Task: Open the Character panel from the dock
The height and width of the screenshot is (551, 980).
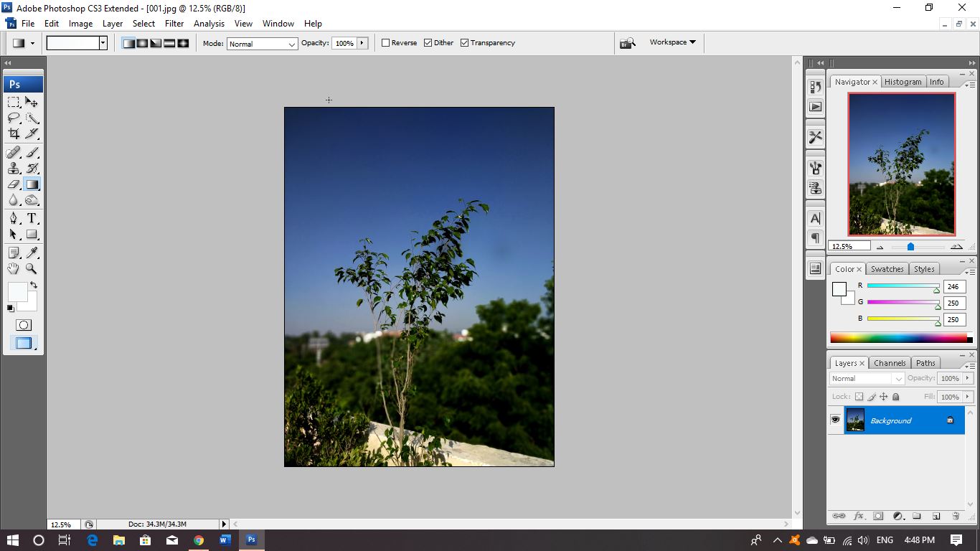Action: [815, 217]
